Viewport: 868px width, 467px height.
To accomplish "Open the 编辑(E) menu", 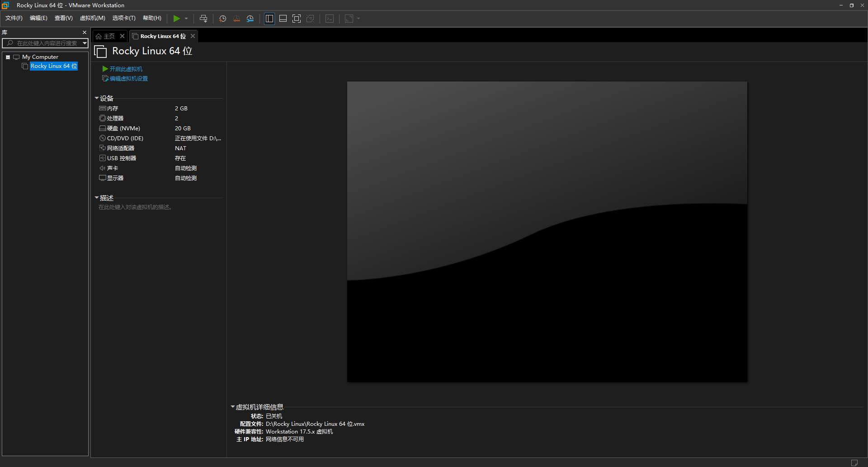I will 38,18.
